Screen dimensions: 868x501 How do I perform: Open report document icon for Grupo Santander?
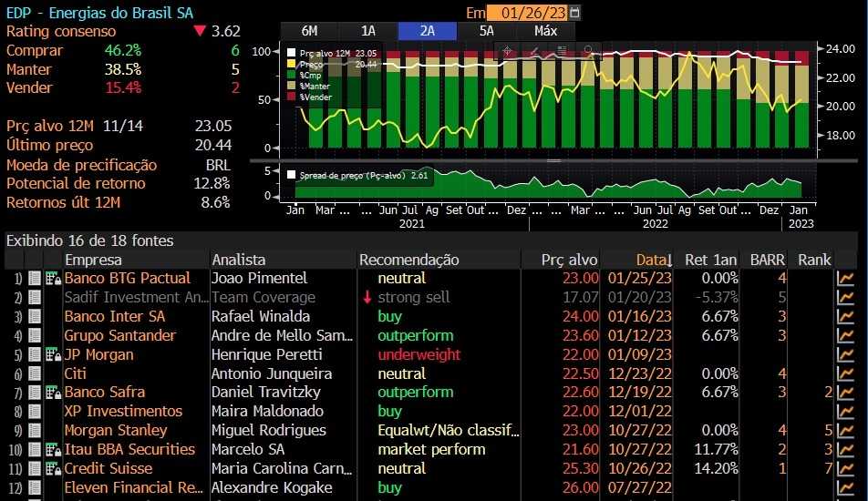tap(35, 335)
